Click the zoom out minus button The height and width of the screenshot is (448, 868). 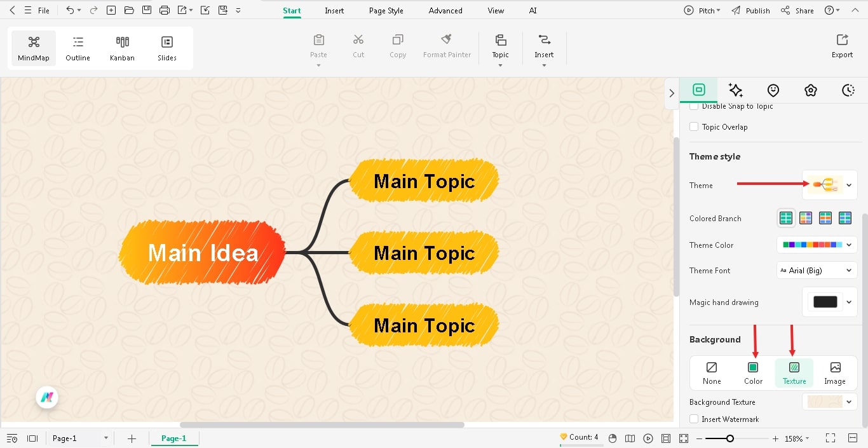(699, 438)
